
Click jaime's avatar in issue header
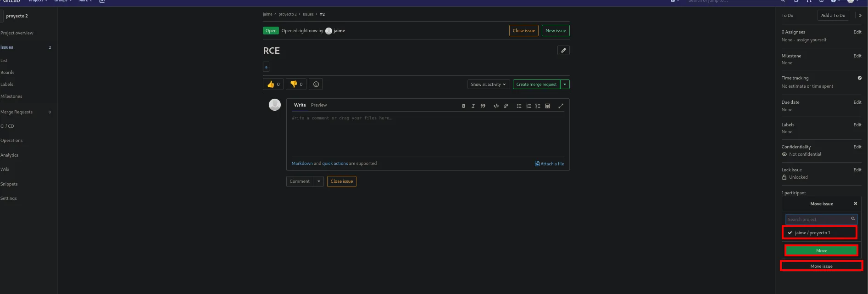(x=328, y=31)
